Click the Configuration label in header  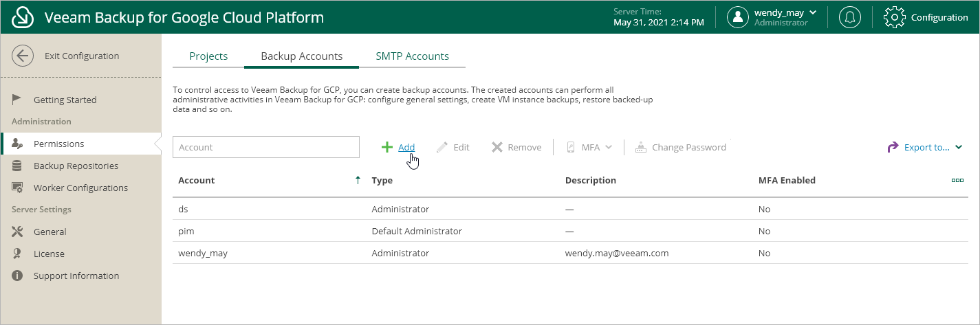pyautogui.click(x=939, y=17)
